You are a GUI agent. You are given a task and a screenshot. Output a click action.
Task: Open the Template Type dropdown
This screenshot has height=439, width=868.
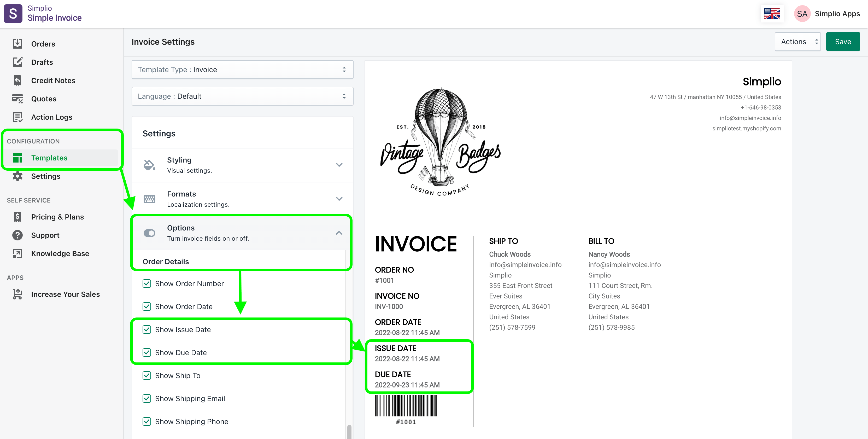coord(242,70)
